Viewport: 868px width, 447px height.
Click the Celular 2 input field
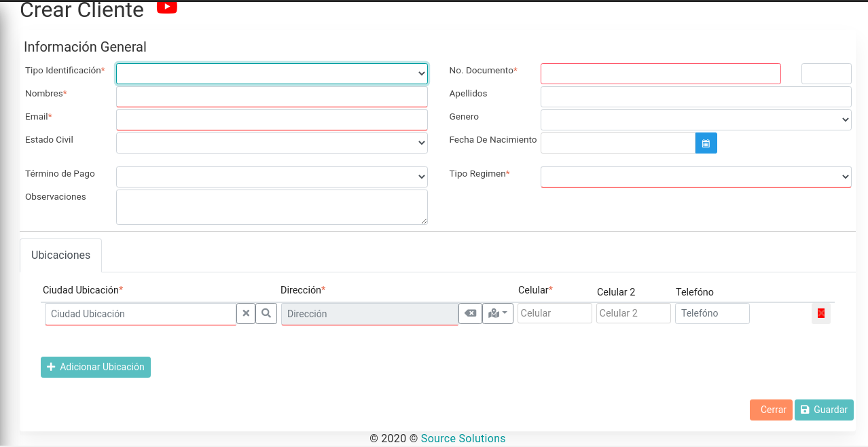pyautogui.click(x=634, y=313)
